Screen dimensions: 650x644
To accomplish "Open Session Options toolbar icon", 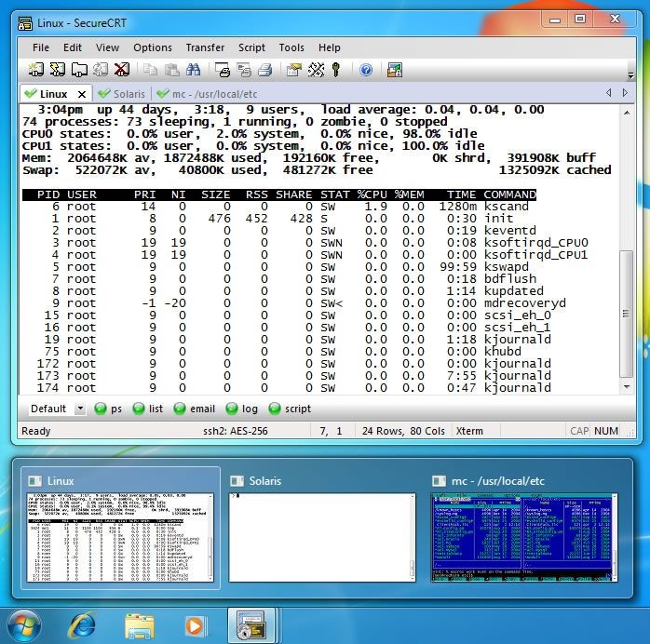I will [294, 70].
